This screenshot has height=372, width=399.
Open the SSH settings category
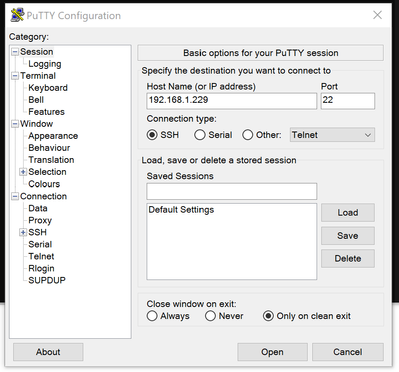(x=37, y=232)
